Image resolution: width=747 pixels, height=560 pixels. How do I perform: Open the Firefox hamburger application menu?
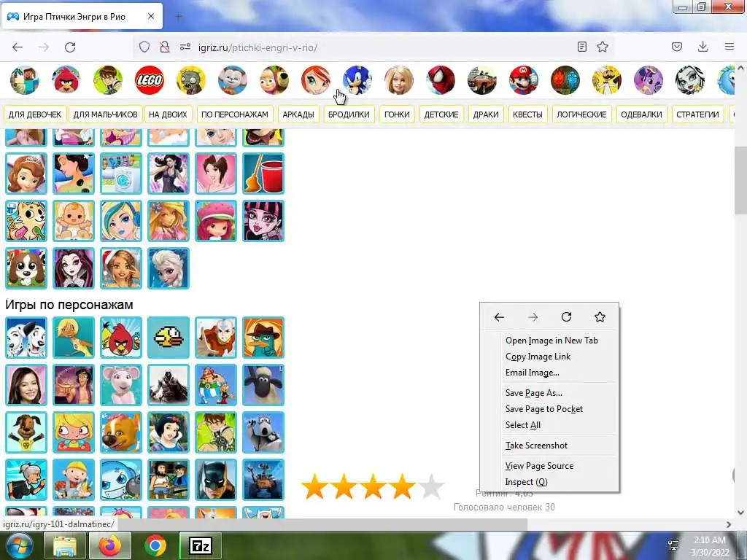pos(729,47)
